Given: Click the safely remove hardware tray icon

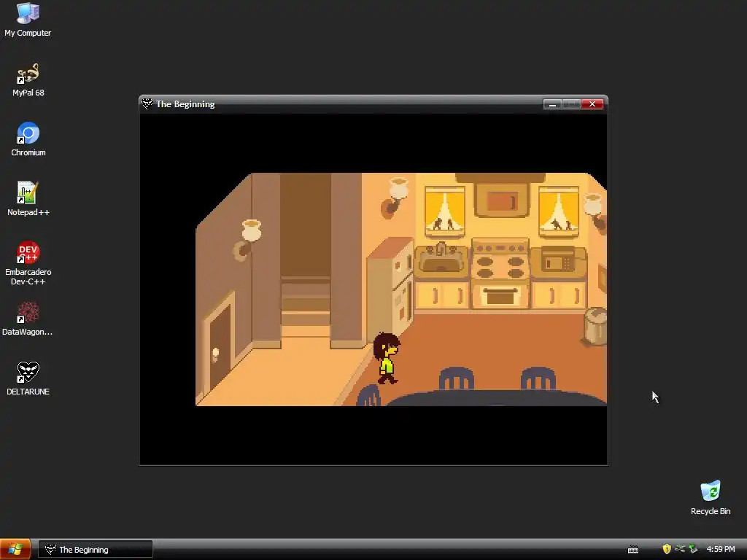Looking at the screenshot, I should coord(693,549).
